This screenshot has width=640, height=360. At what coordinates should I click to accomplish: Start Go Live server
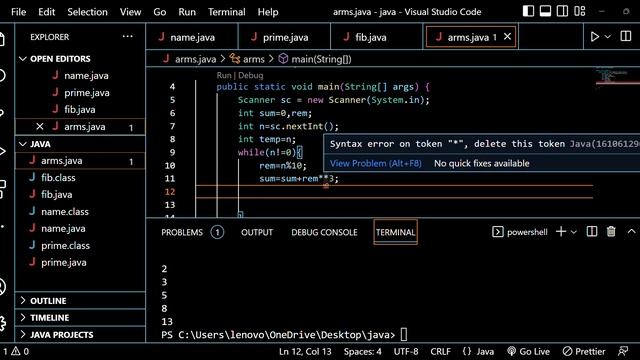[x=528, y=351]
